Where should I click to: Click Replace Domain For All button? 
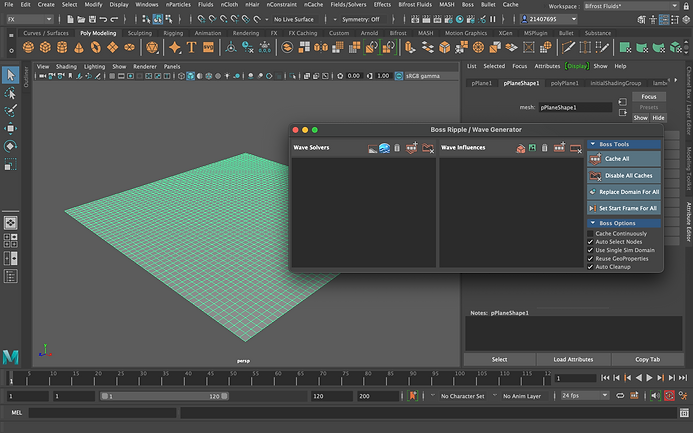pyautogui.click(x=624, y=192)
